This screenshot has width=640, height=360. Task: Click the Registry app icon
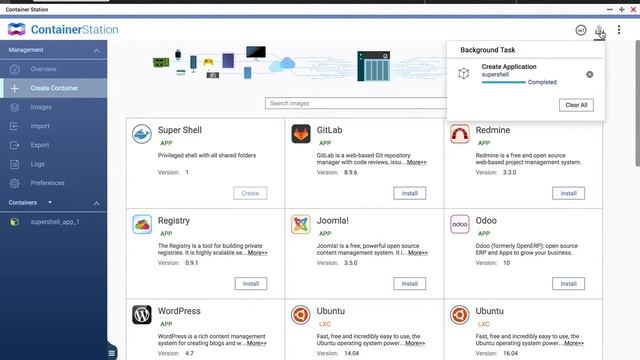coord(142,224)
